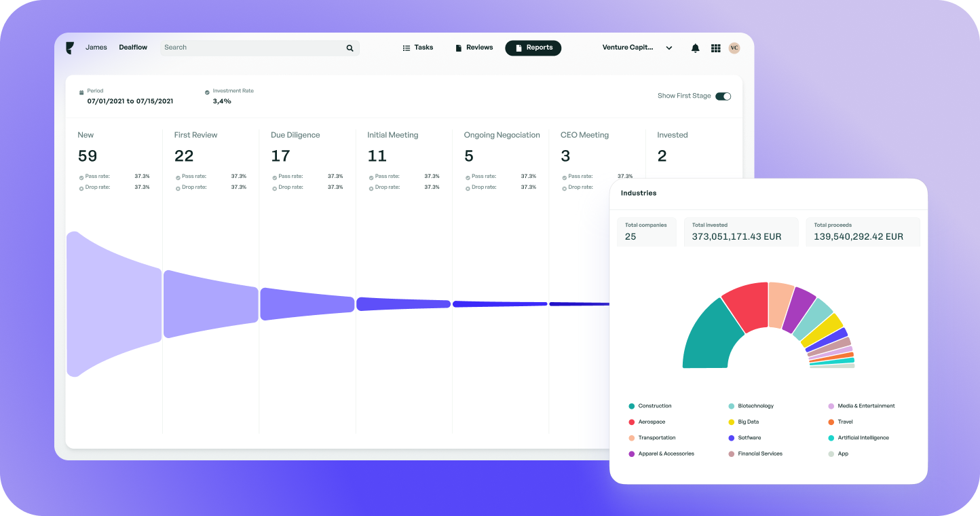
Task: Click the Ongoing Negociation column header
Action: [502, 135]
